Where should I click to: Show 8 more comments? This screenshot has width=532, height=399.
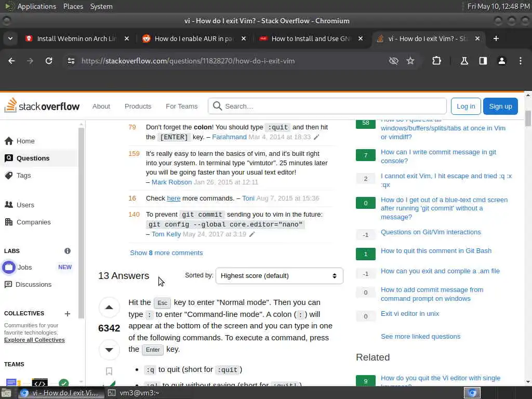click(166, 253)
